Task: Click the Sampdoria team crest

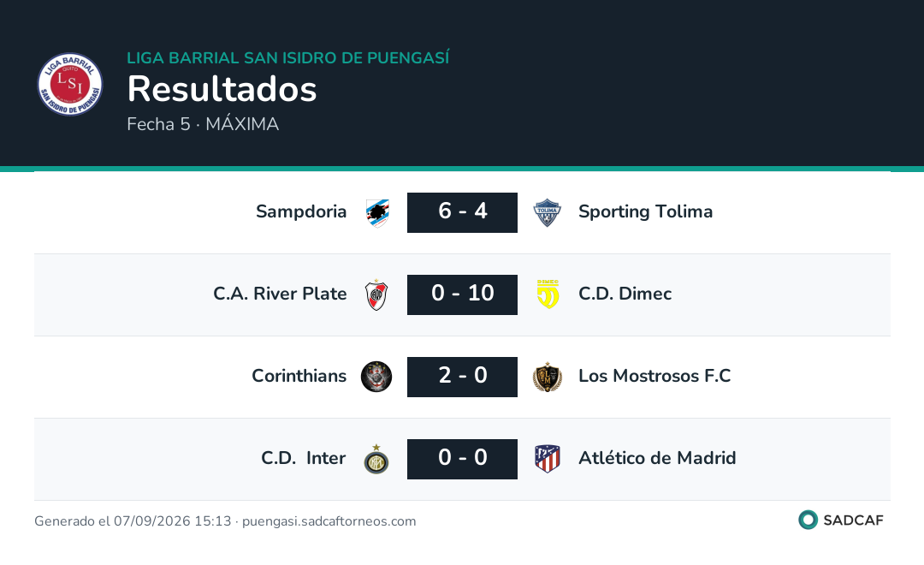Action: (377, 212)
